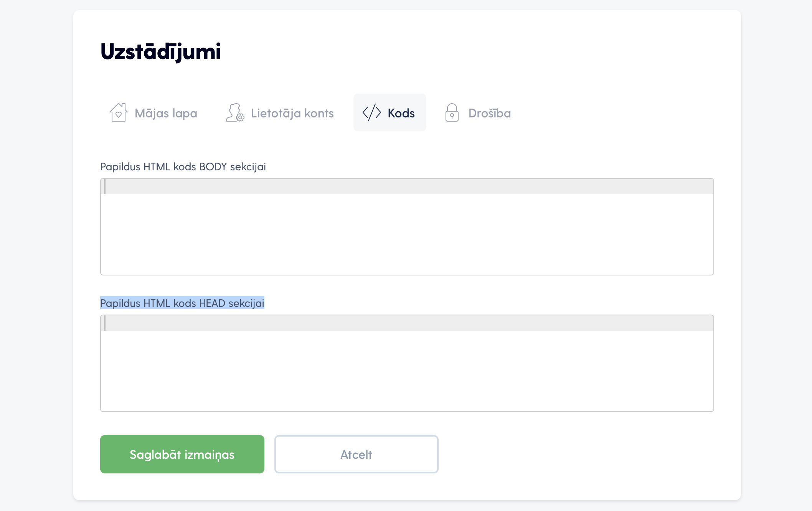812x511 pixels.
Task: Click the line gutter of the HEAD editor
Action: pos(103,323)
